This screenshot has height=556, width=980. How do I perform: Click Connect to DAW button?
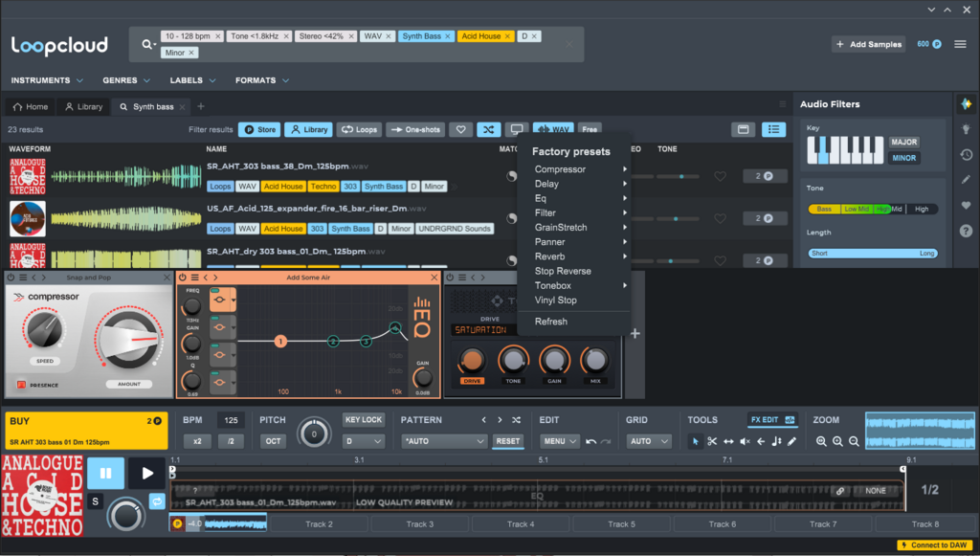935,545
